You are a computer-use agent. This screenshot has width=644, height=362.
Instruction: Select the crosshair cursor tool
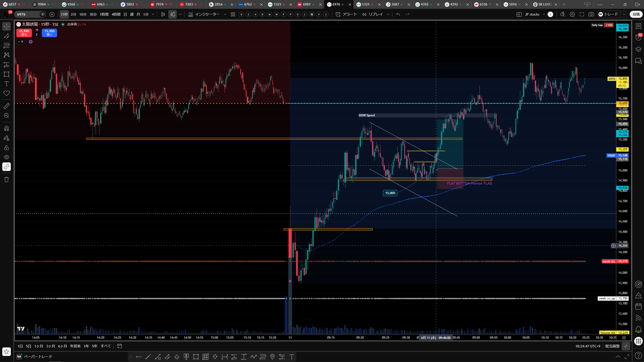7,26
